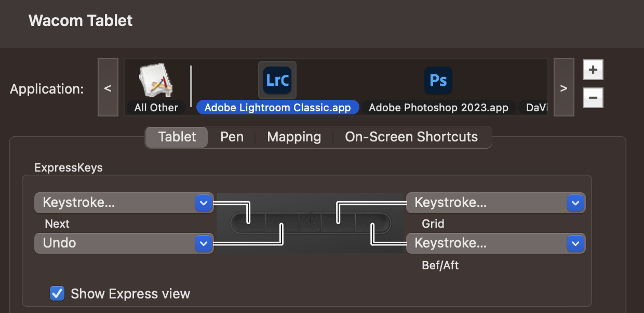Click the tablet power button image
644x313 pixels.
pyautogui.click(x=310, y=222)
